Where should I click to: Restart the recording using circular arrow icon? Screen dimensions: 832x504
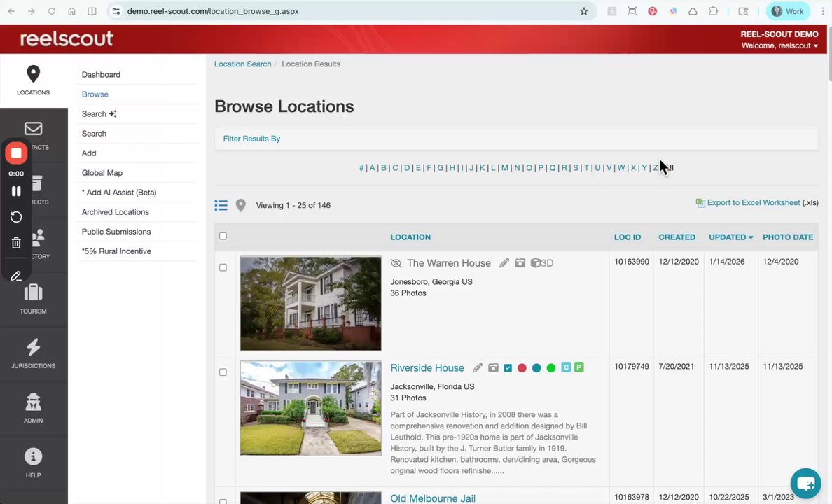[x=16, y=217]
